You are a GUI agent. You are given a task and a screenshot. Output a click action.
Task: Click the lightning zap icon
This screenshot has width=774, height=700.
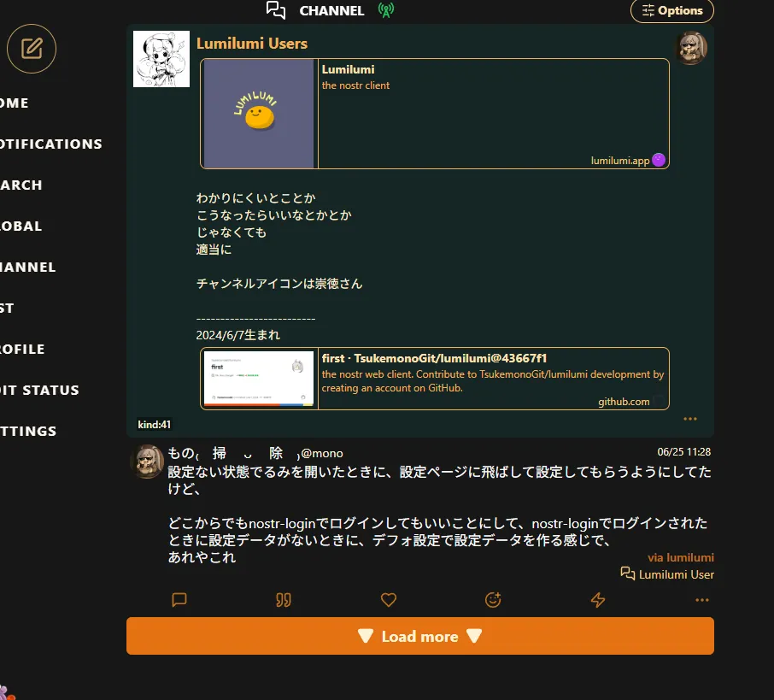coord(598,600)
